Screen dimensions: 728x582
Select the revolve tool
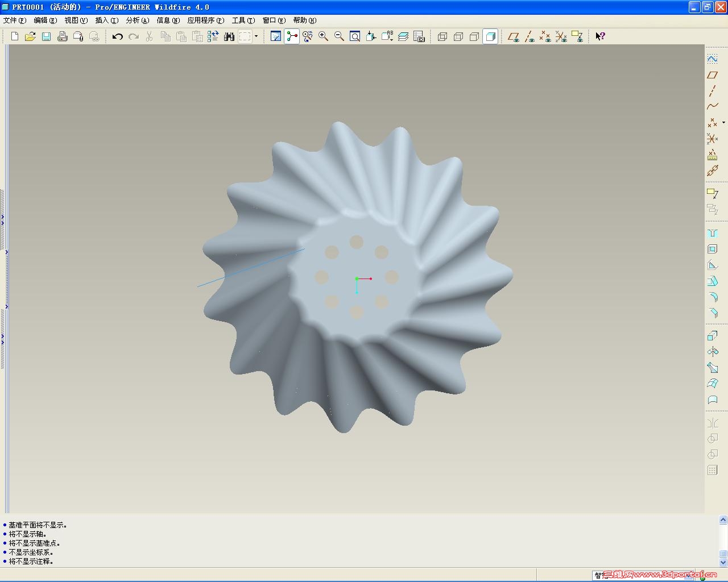pyautogui.click(x=712, y=352)
